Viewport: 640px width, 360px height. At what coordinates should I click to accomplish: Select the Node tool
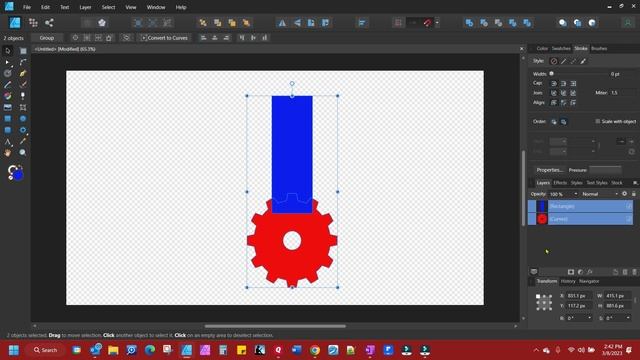8,62
